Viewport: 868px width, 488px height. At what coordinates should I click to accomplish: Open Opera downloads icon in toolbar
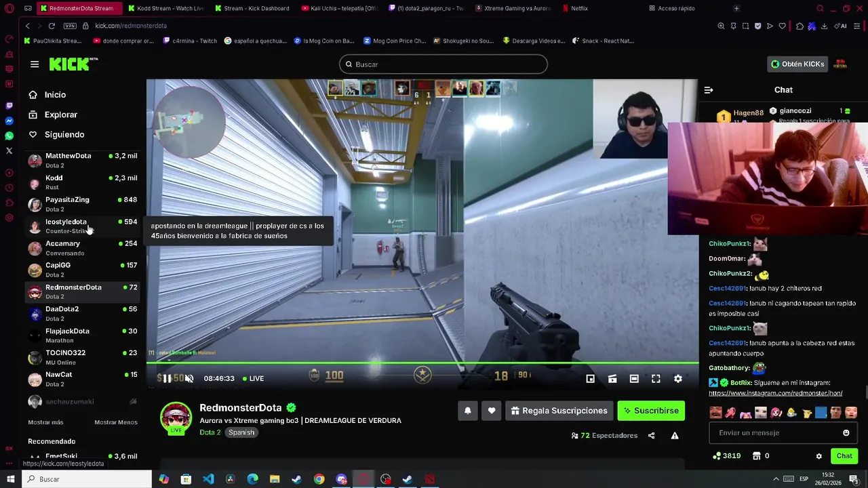[x=824, y=26]
